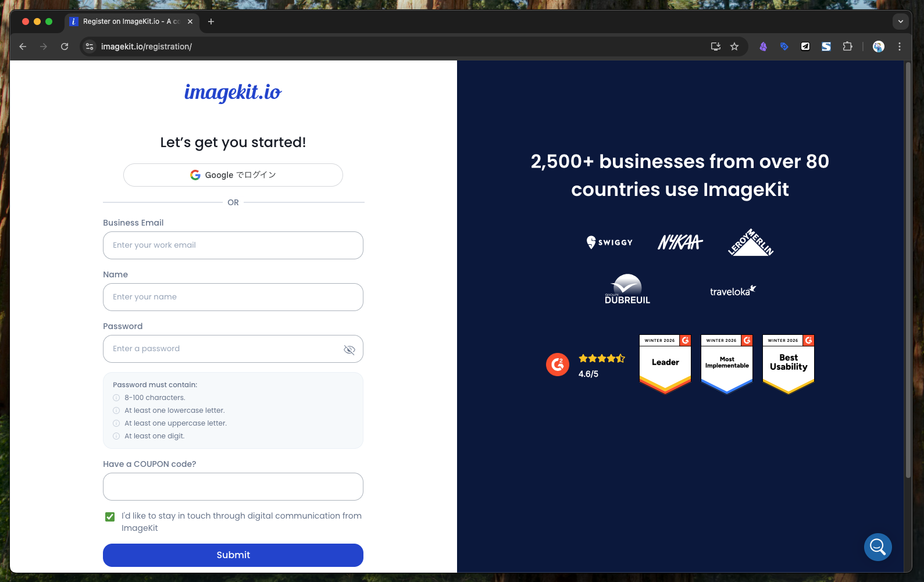The height and width of the screenshot is (582, 924).
Task: Click into the Name input field
Action: point(233,297)
